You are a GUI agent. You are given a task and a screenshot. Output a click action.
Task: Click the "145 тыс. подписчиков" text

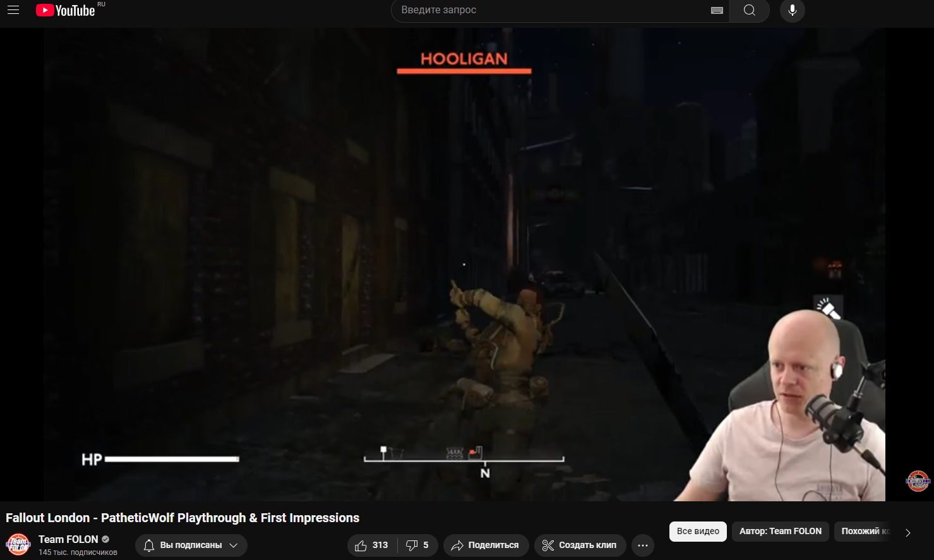pyautogui.click(x=78, y=552)
